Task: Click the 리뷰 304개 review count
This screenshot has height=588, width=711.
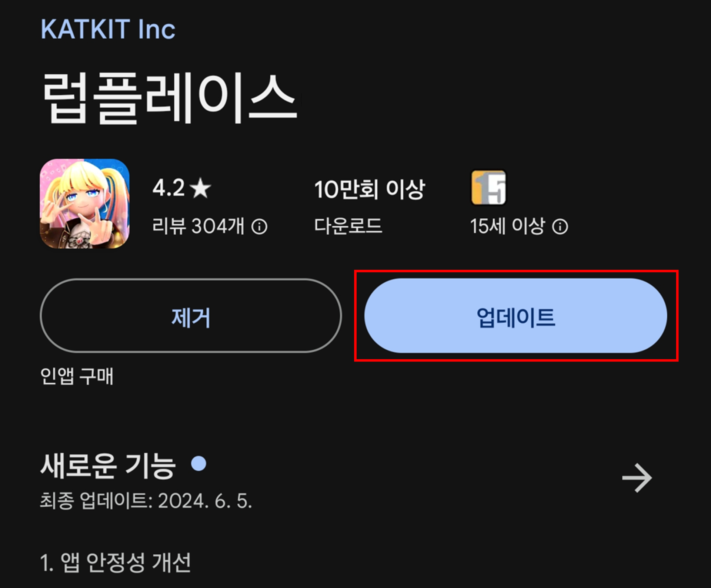Action: tap(198, 226)
